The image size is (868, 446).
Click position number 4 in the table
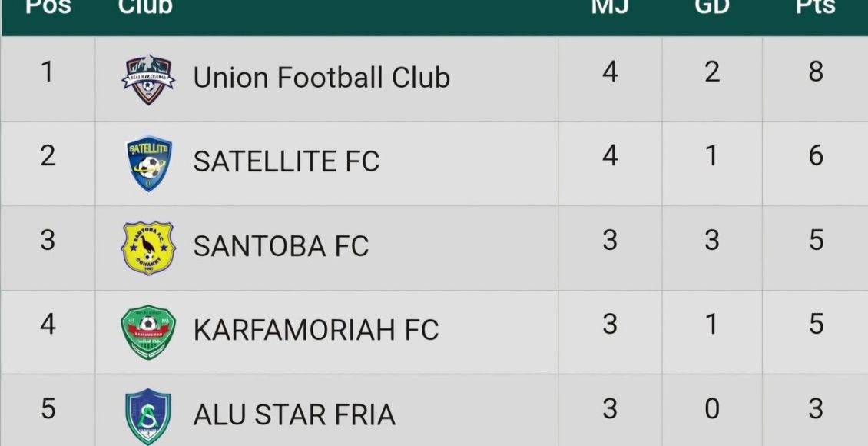pos(48,324)
